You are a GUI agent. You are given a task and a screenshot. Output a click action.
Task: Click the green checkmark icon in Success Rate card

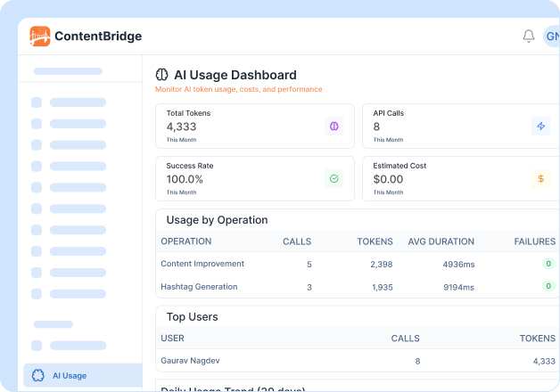(x=334, y=178)
